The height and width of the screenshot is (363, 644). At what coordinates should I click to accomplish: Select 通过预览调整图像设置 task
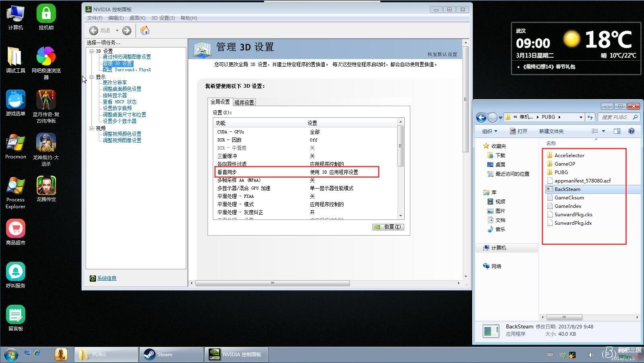tap(127, 57)
